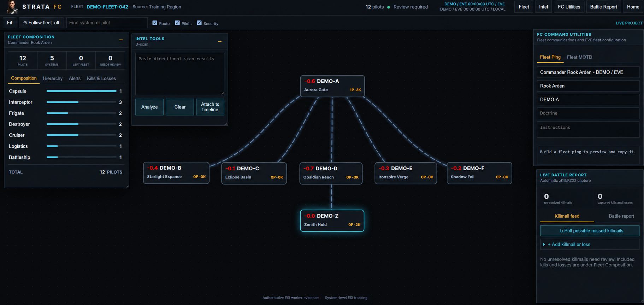Click the Intel Tools panel resize handle

point(226,124)
